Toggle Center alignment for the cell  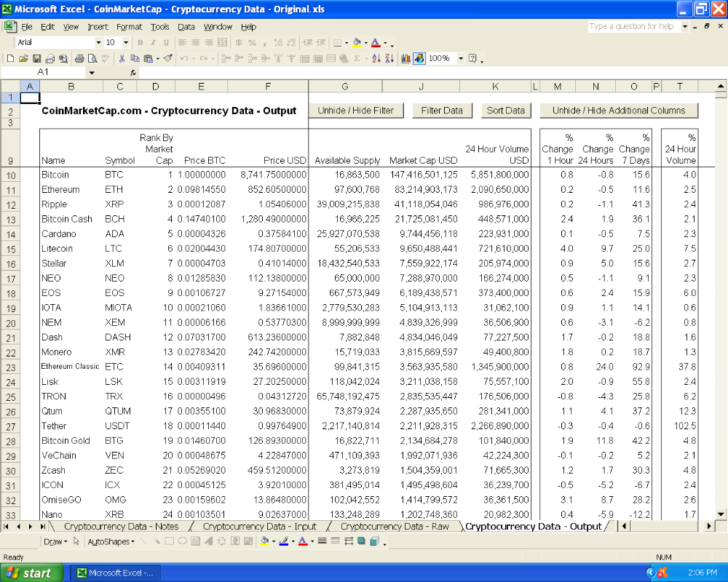pos(195,43)
